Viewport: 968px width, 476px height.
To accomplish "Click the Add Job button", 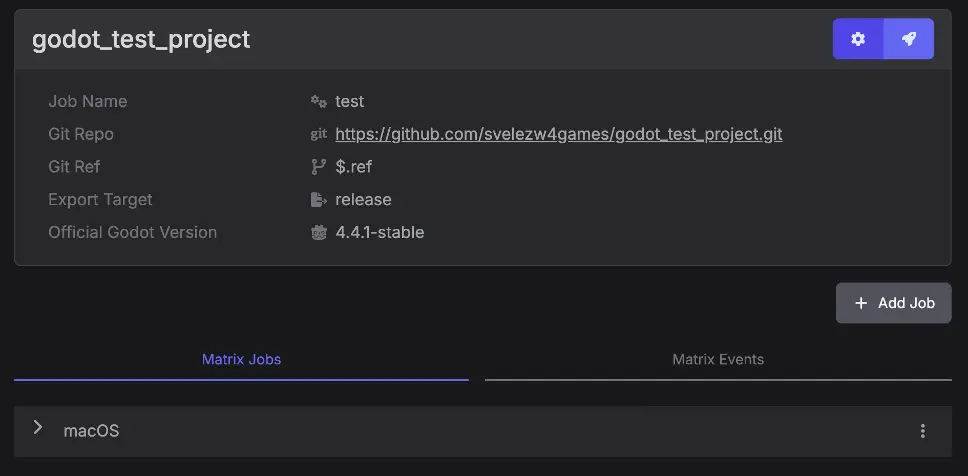I will click(x=893, y=303).
